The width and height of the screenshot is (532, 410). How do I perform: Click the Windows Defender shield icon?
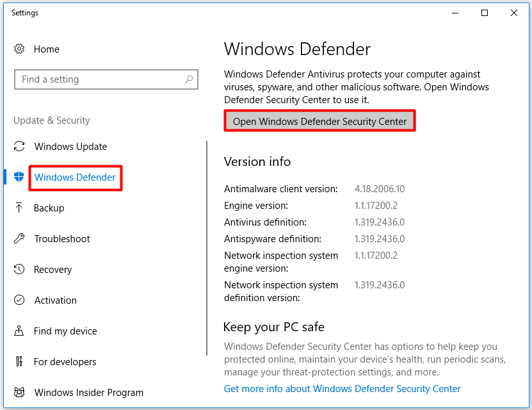(x=19, y=177)
